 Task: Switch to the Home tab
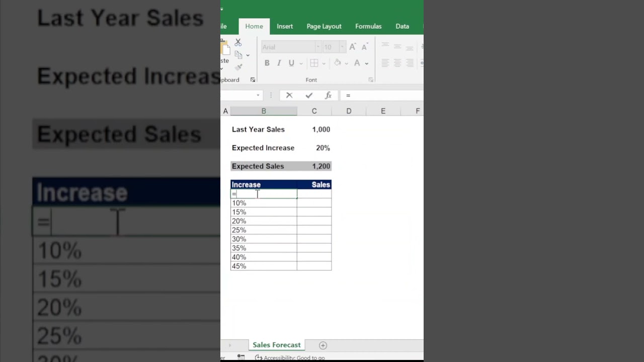(254, 26)
